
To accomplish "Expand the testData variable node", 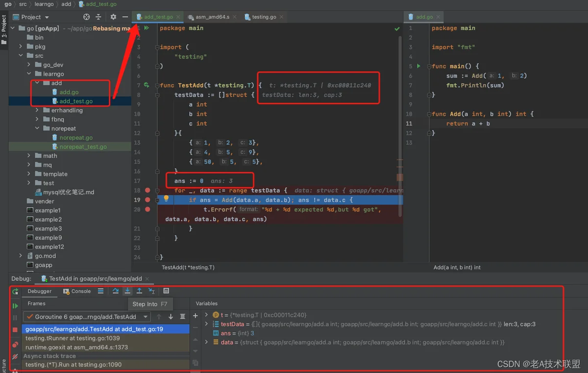I will [x=206, y=324].
